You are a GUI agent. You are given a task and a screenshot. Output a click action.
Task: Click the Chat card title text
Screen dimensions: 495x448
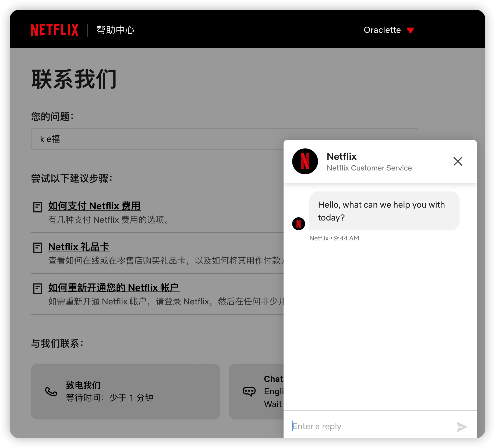tap(274, 379)
